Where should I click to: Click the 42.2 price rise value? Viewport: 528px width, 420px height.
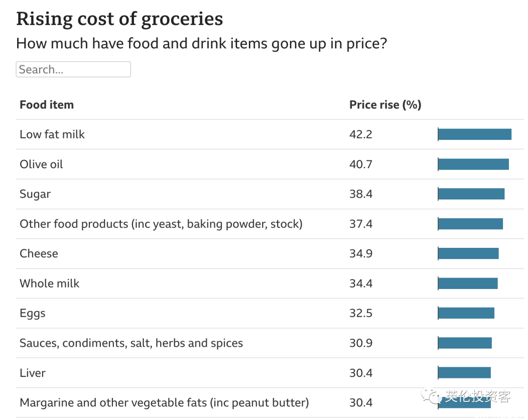(x=361, y=134)
